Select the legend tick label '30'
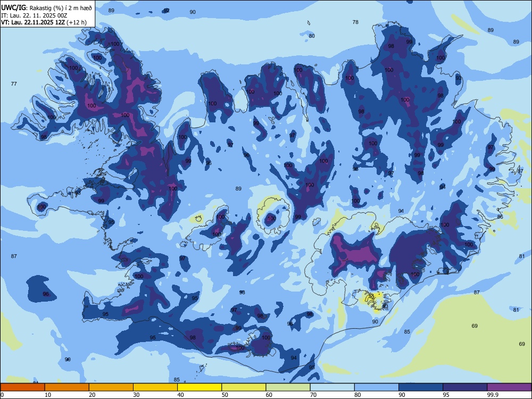The image size is (532, 399). [136, 395]
